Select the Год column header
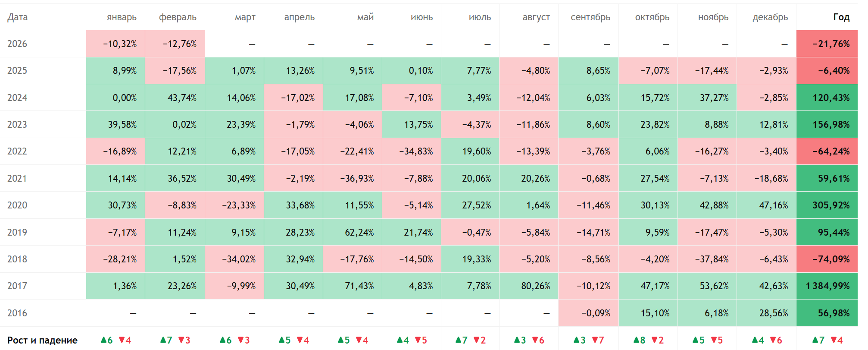 [x=841, y=17]
